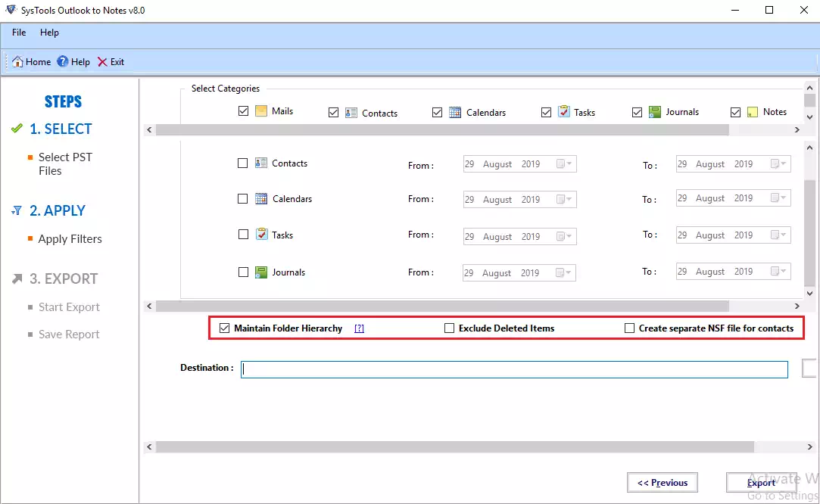Check Exclude Deleted Items option
The height and width of the screenshot is (504, 820).
tap(449, 328)
